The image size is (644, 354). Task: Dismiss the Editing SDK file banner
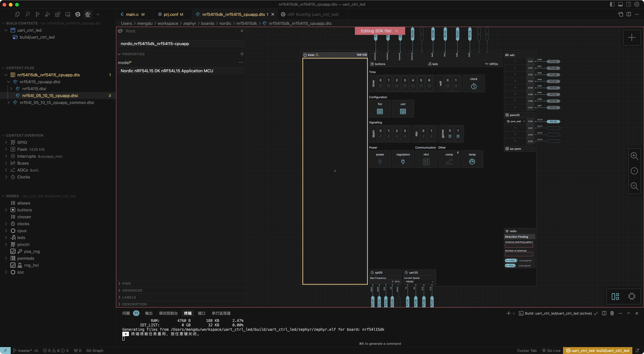point(397,31)
